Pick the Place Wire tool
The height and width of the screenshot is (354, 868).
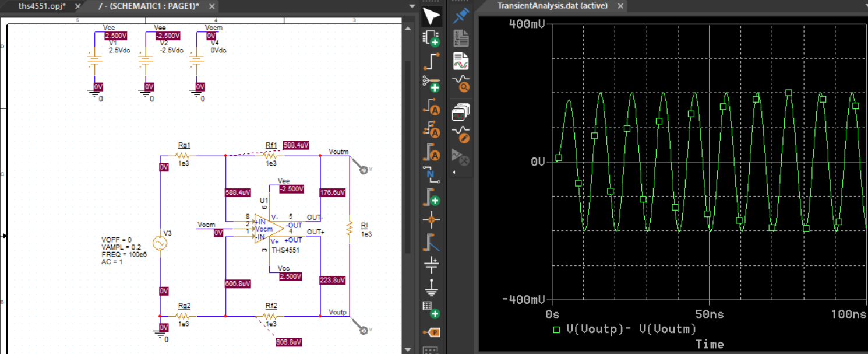point(431,61)
